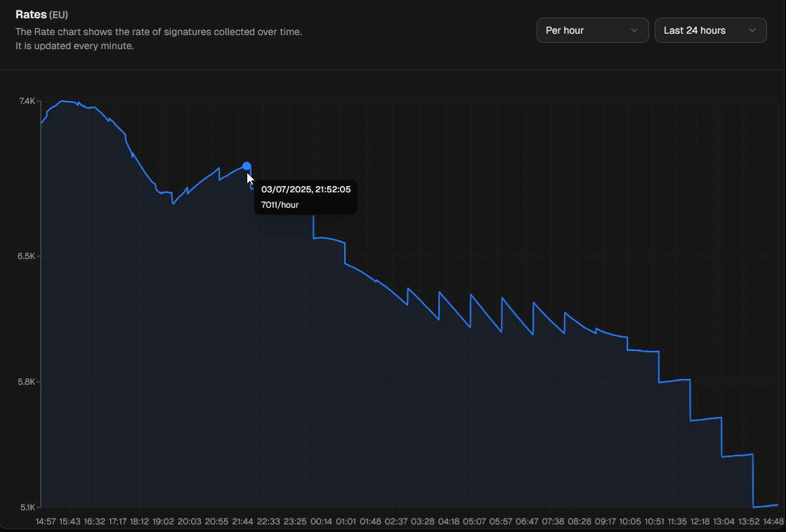The height and width of the screenshot is (532, 786).
Task: Click the 06:47 x-axis label
Action: click(526, 521)
